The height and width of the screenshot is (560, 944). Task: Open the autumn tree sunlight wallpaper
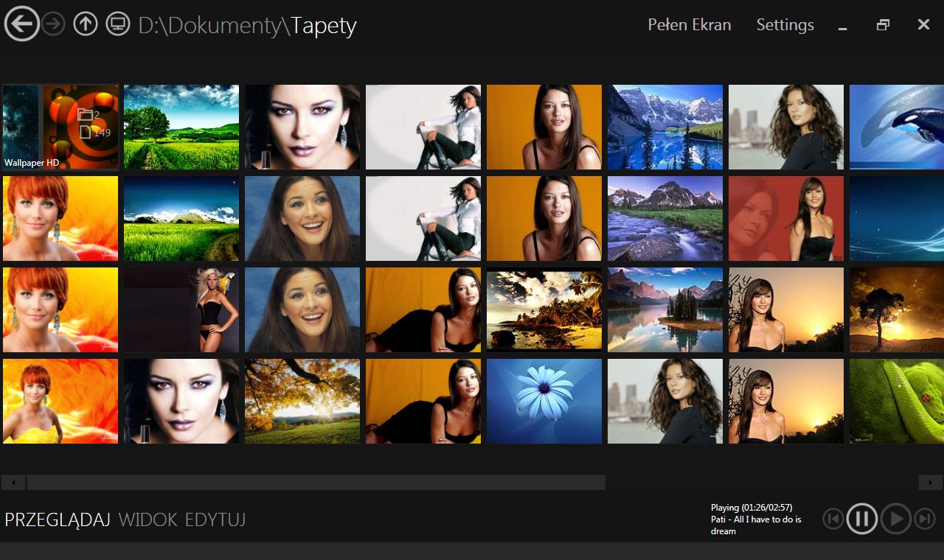[302, 401]
